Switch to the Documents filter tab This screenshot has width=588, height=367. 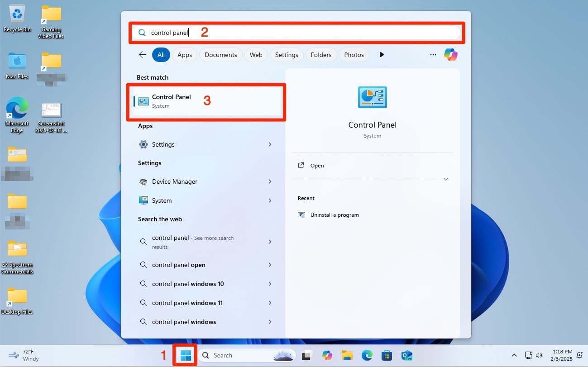(221, 55)
